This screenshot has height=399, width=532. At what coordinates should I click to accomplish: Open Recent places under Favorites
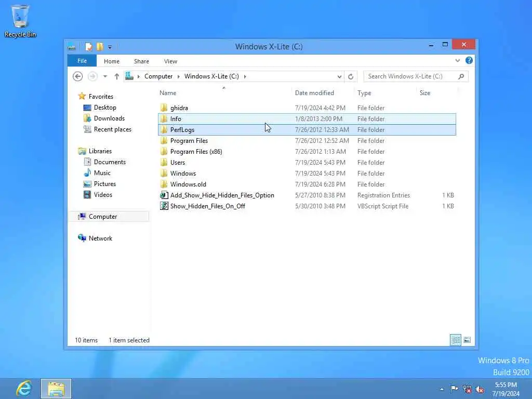112,129
